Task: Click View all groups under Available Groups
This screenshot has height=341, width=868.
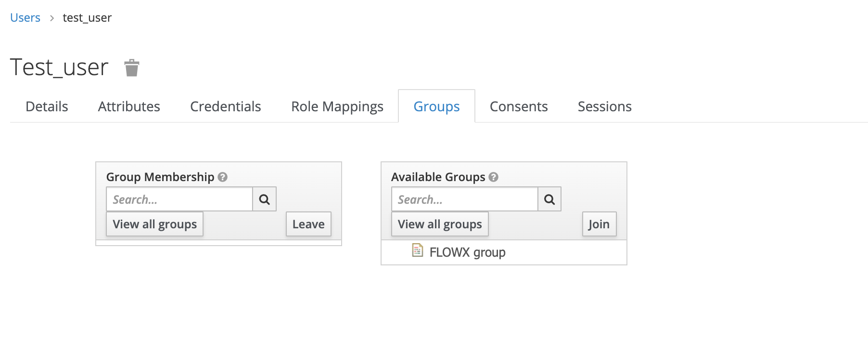Action: pyautogui.click(x=439, y=224)
